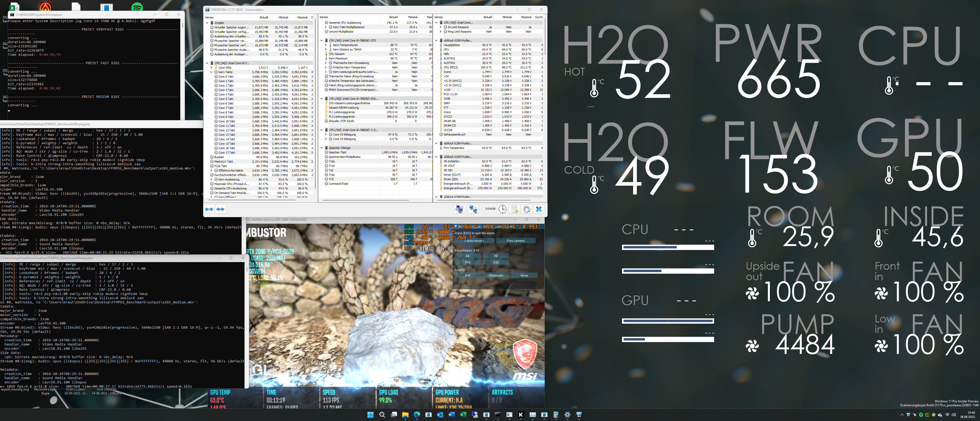Collapse the ASRock X299 Hauptplatine sensor group

436,41
